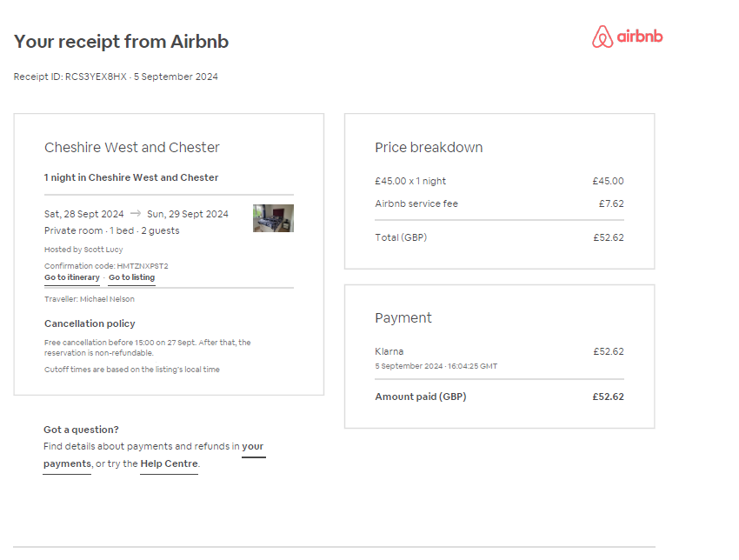739x560 pixels.
Task: Click the Traveller: Michael Nelson line
Action: click(x=89, y=299)
